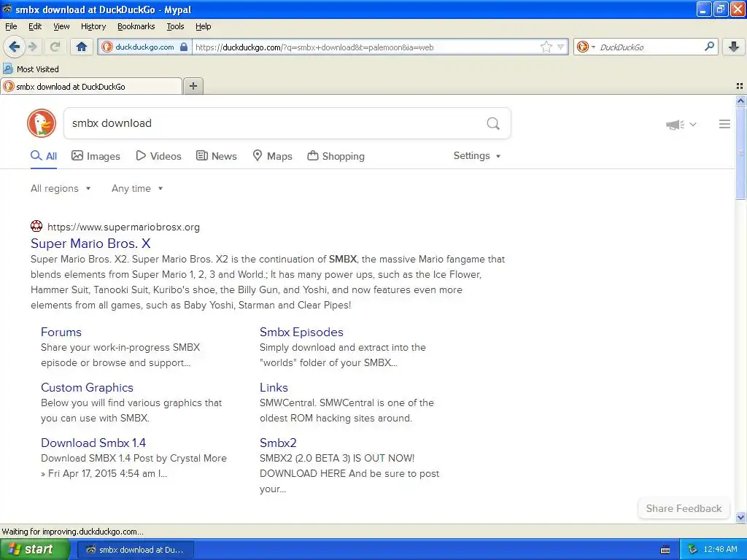Open the Settings dropdown
Image resolution: width=747 pixels, height=560 pixels.
click(477, 156)
